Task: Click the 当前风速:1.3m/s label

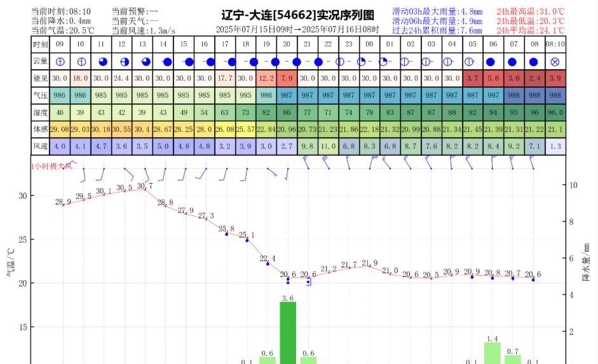Action: 144,30
